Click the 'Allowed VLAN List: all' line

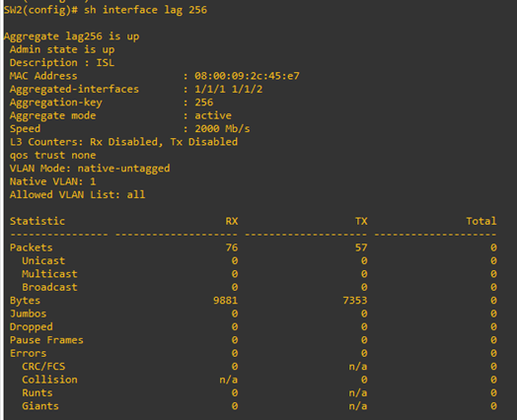click(x=78, y=194)
